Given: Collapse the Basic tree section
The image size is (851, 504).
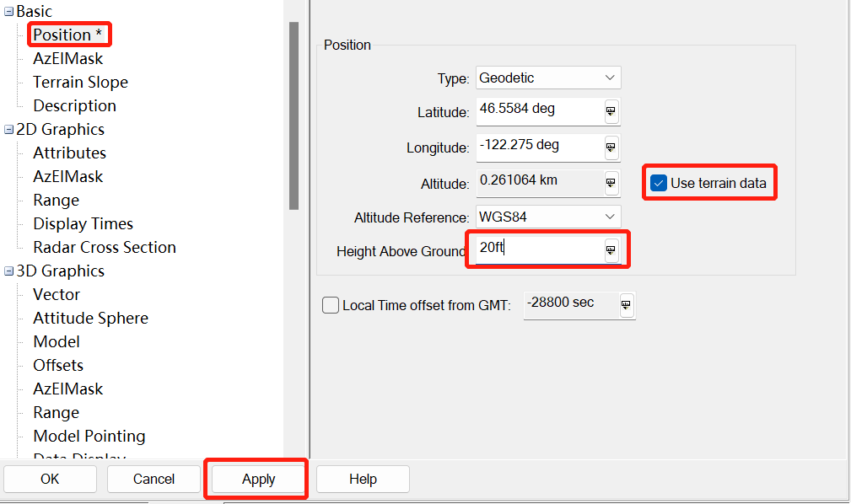Looking at the screenshot, I should pos(9,12).
